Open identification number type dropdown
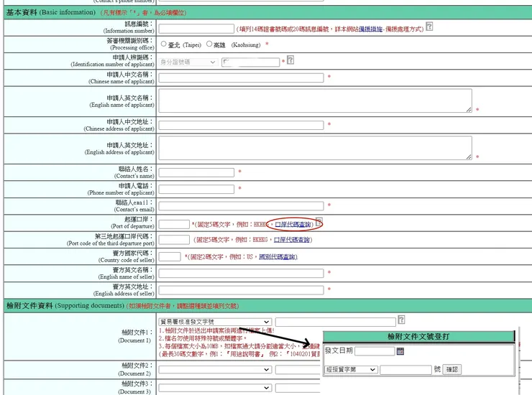The height and width of the screenshot is (395, 532). coord(188,62)
